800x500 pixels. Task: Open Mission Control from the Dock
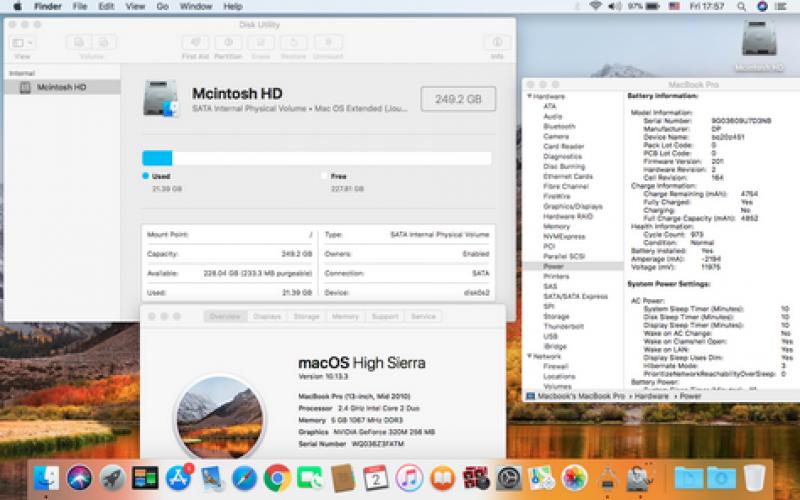[x=145, y=478]
